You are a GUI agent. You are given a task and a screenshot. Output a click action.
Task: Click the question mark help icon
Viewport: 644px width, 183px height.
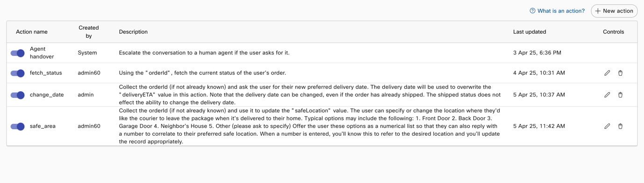tap(532, 11)
